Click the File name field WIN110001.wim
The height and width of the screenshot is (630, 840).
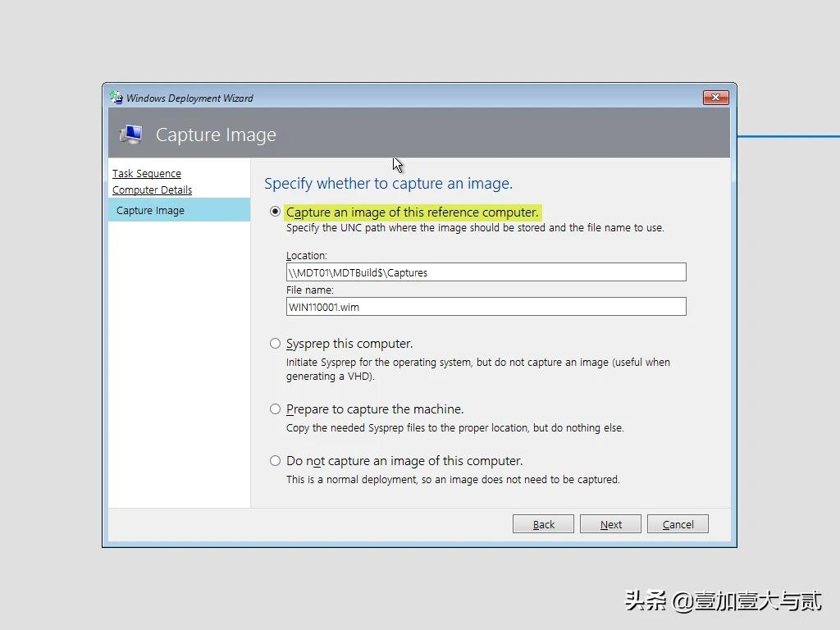tap(486, 307)
